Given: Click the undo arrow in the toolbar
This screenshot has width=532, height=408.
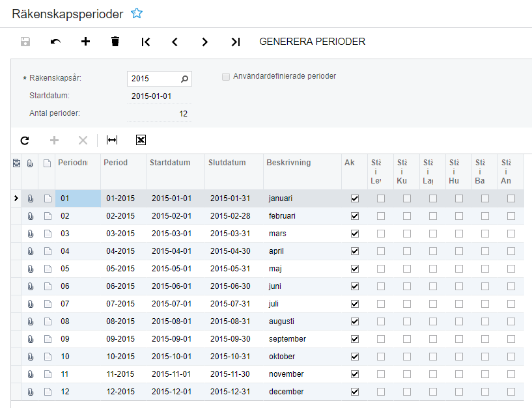Looking at the screenshot, I should pyautogui.click(x=55, y=42).
